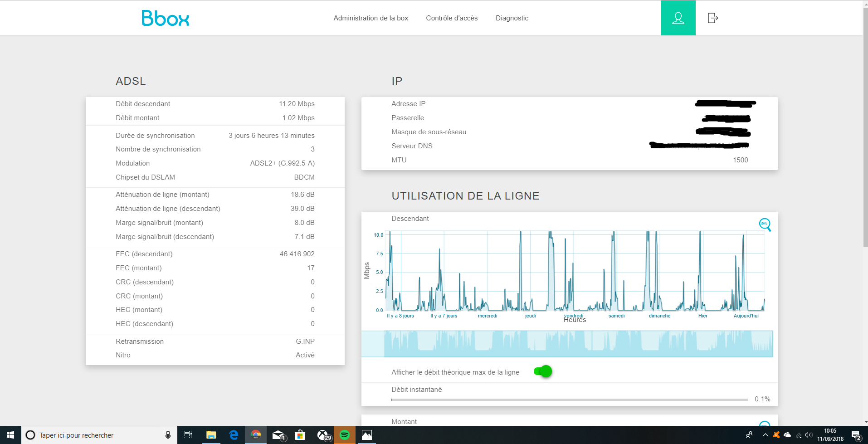Viewport: 868px width, 444px height.
Task: Toggle Afficher le débit théorique max switch
Action: (x=543, y=371)
